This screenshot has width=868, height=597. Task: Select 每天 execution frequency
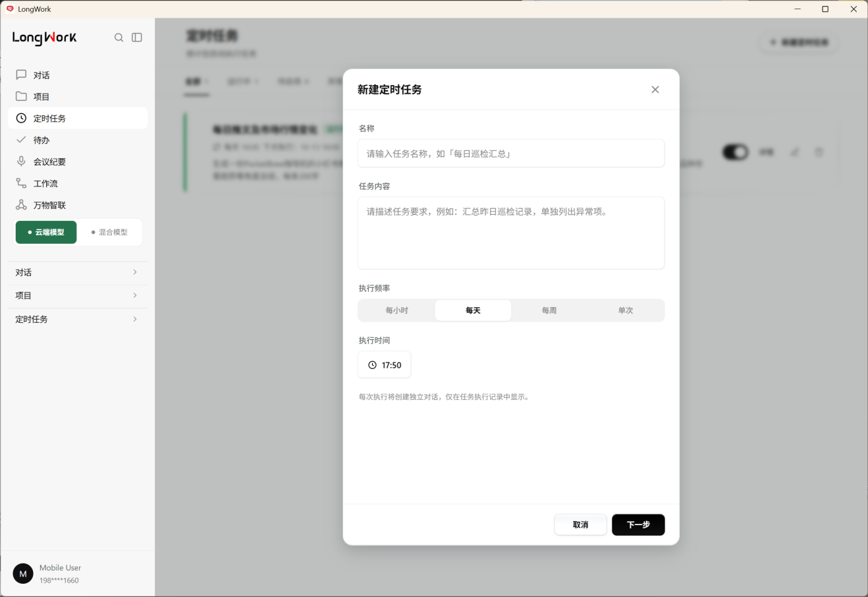click(473, 310)
